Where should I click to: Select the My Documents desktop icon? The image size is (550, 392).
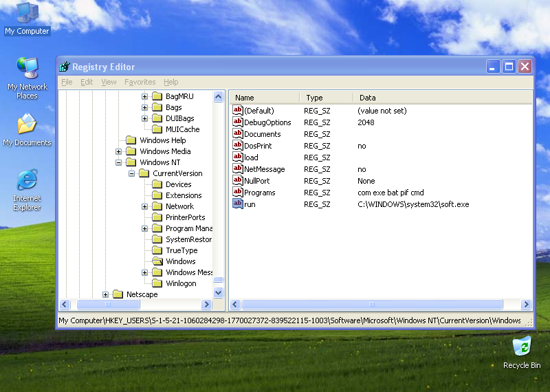point(27,130)
